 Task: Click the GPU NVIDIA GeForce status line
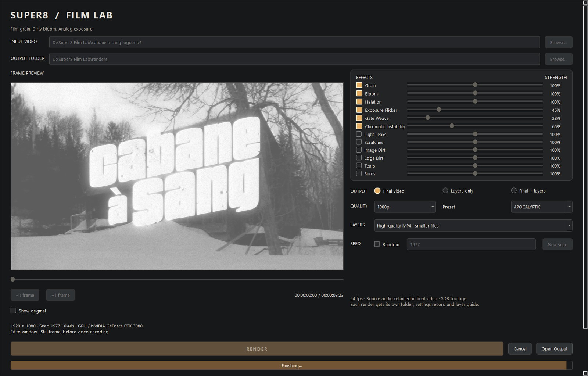pyautogui.click(x=76, y=326)
